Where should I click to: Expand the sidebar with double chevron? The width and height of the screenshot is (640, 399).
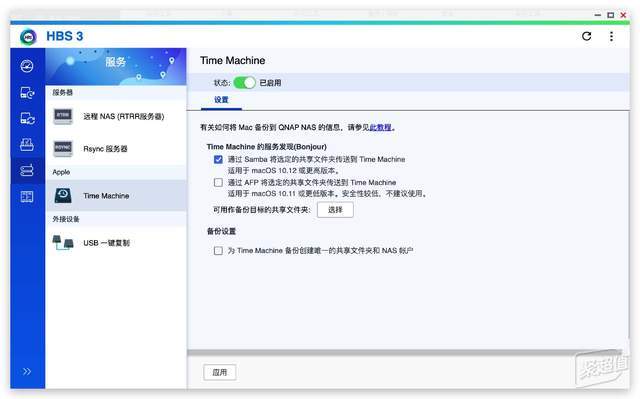pos(27,371)
